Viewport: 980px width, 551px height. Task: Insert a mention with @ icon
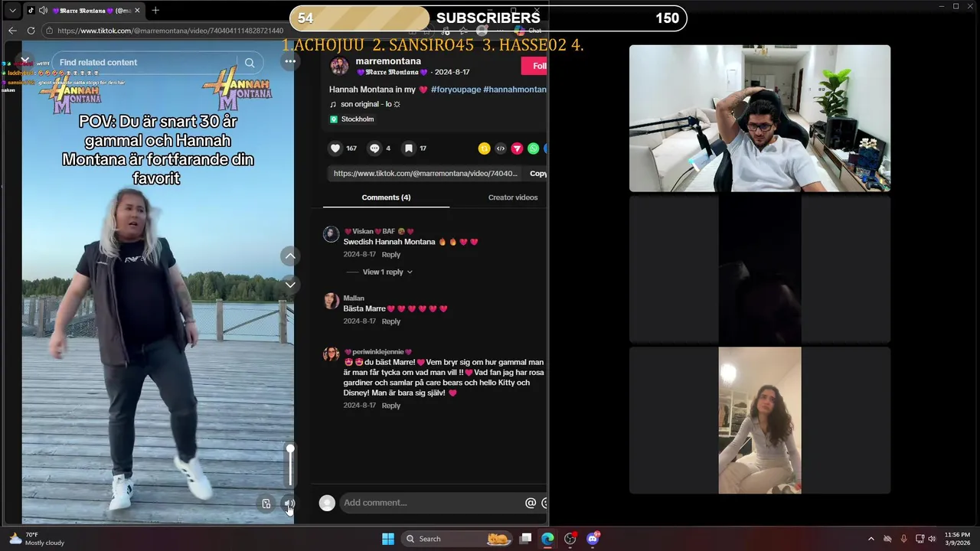click(x=531, y=503)
